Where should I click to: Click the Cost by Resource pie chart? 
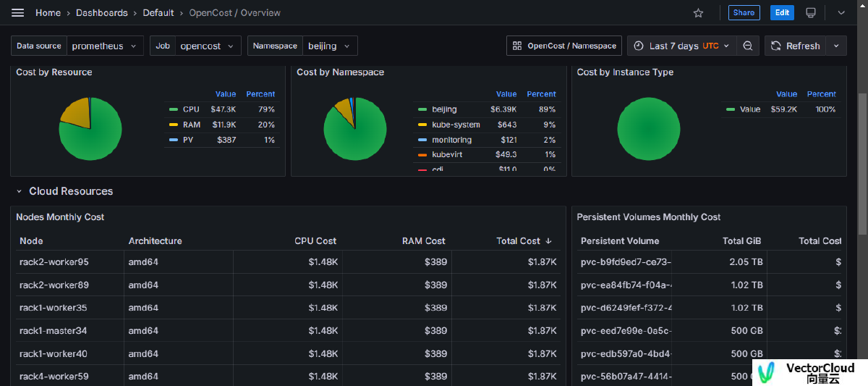click(90, 129)
